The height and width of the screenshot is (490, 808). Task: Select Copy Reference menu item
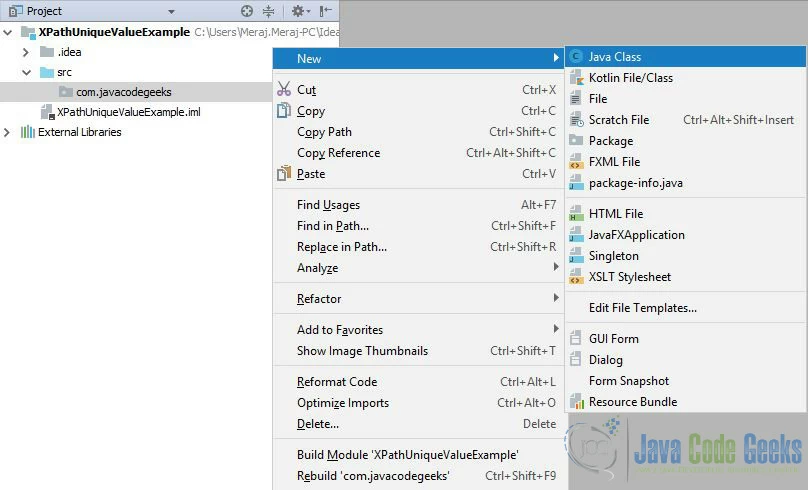pyautogui.click(x=417, y=153)
